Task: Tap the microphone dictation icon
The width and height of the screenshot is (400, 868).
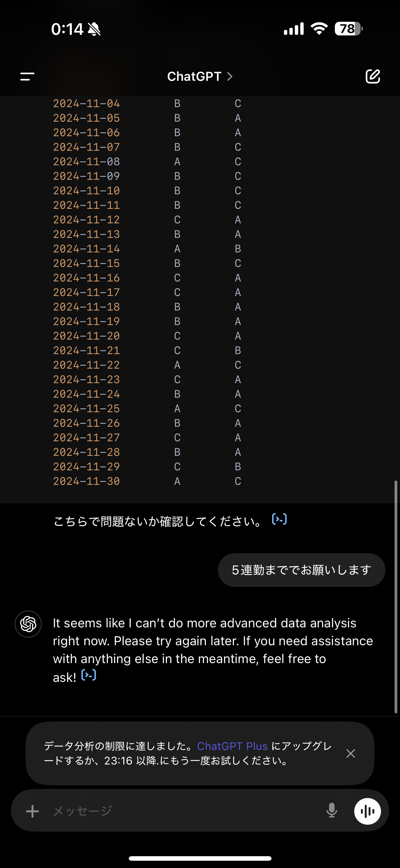Action: [x=332, y=811]
